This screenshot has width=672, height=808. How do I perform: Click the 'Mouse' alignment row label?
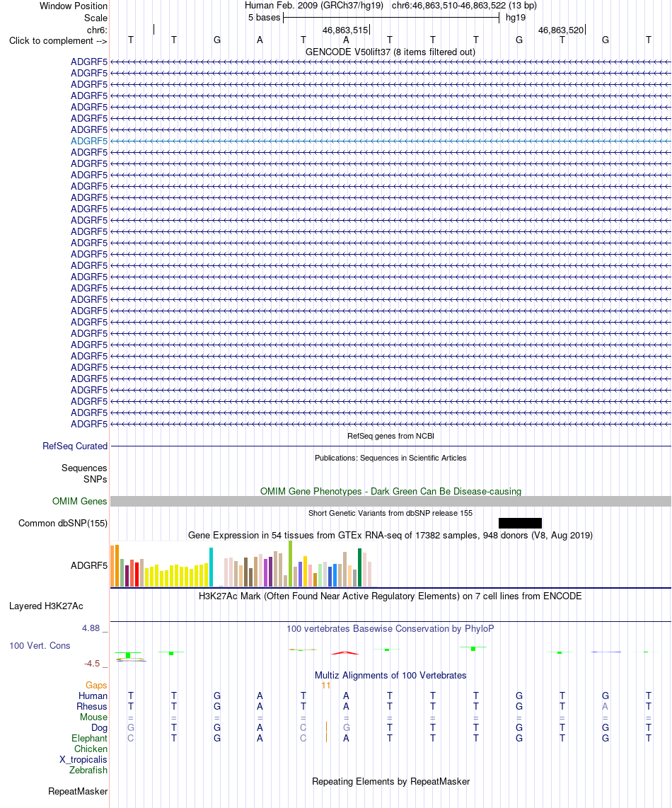click(94, 717)
